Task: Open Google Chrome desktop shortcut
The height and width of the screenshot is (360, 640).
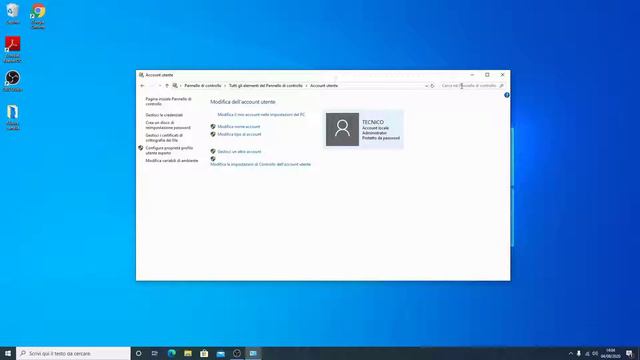Action: pos(38,16)
